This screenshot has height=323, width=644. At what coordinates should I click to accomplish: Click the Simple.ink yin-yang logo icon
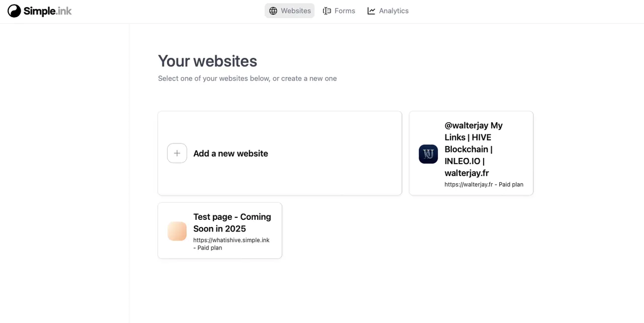pyautogui.click(x=14, y=11)
